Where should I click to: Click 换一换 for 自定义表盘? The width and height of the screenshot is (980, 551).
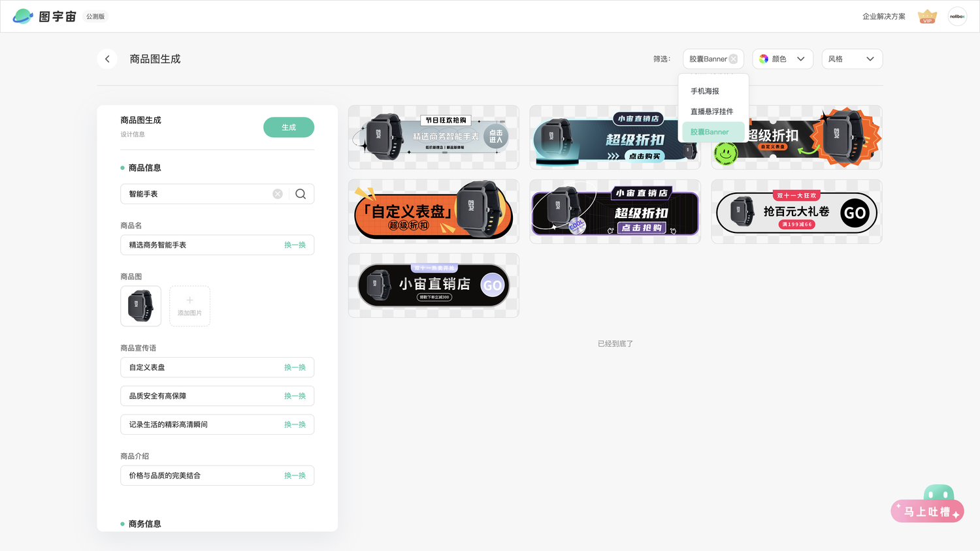295,368
